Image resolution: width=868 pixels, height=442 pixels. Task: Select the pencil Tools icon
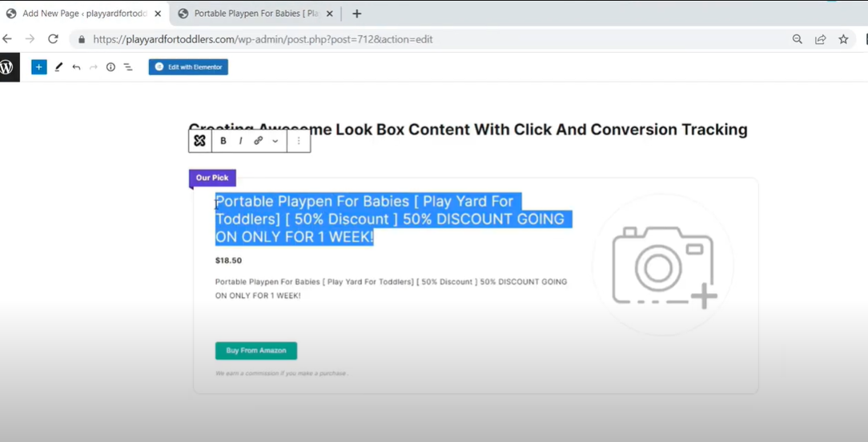(x=58, y=67)
